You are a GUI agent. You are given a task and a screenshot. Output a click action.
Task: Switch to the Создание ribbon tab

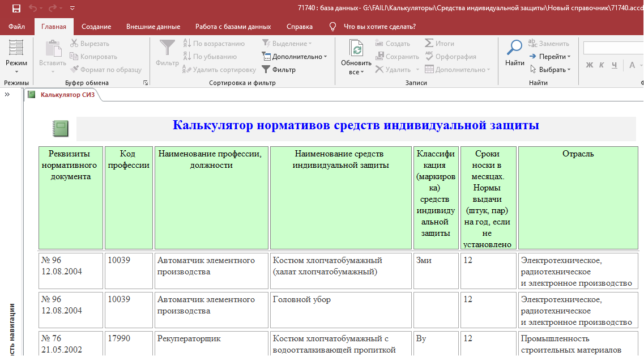96,27
